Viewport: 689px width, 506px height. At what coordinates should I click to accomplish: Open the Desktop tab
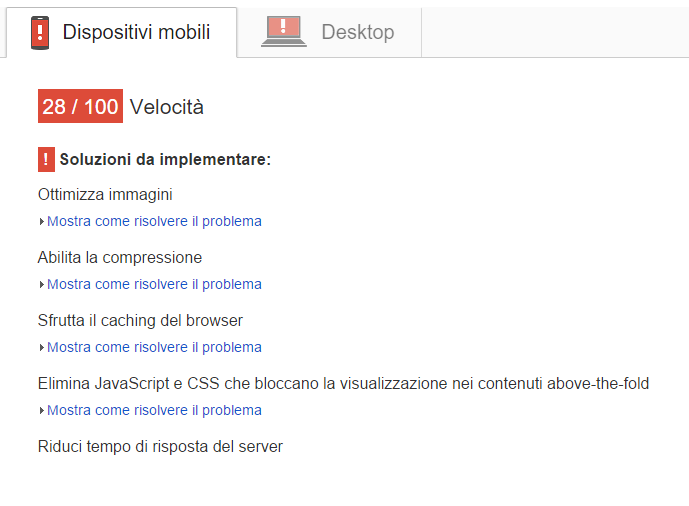pos(329,33)
